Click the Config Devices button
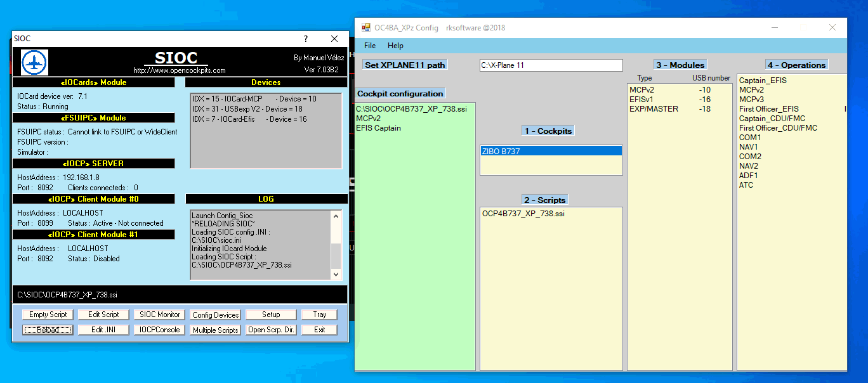This screenshot has height=383, width=868. click(215, 314)
